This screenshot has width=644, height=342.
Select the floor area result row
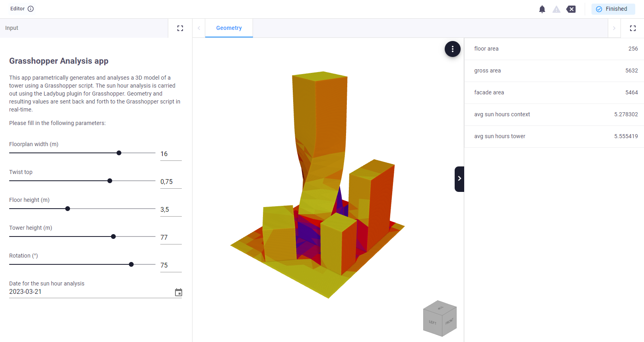click(x=554, y=49)
